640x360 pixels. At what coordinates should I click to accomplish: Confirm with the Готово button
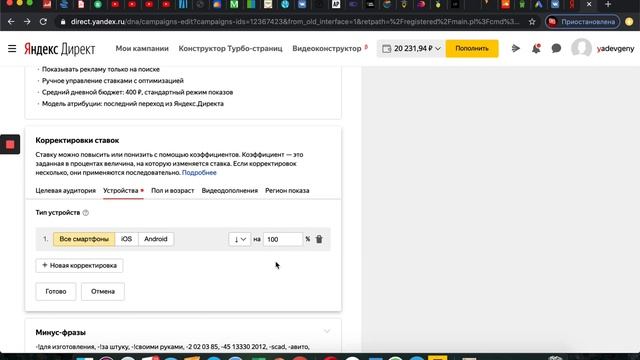coord(56,291)
